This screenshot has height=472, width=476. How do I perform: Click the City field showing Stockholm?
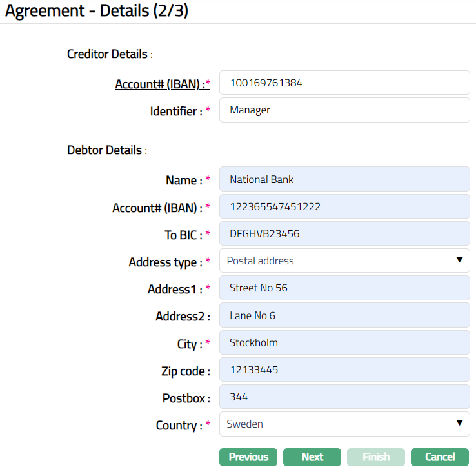coord(344,342)
